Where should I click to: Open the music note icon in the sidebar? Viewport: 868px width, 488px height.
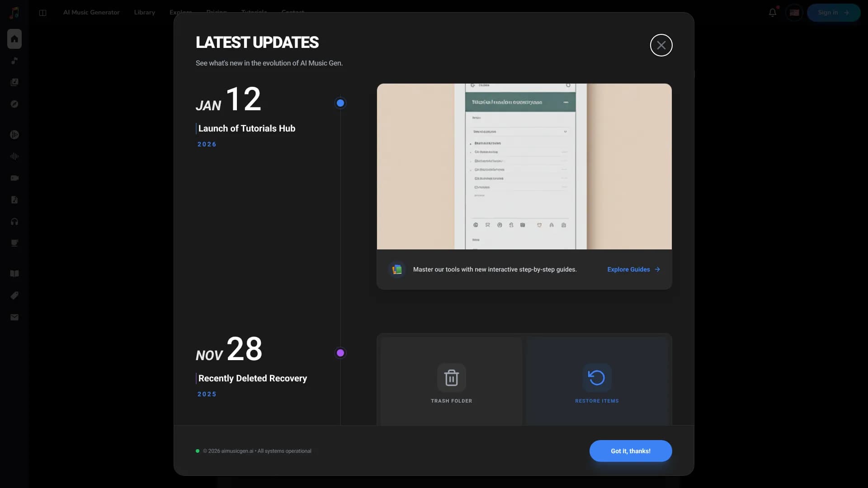point(14,61)
